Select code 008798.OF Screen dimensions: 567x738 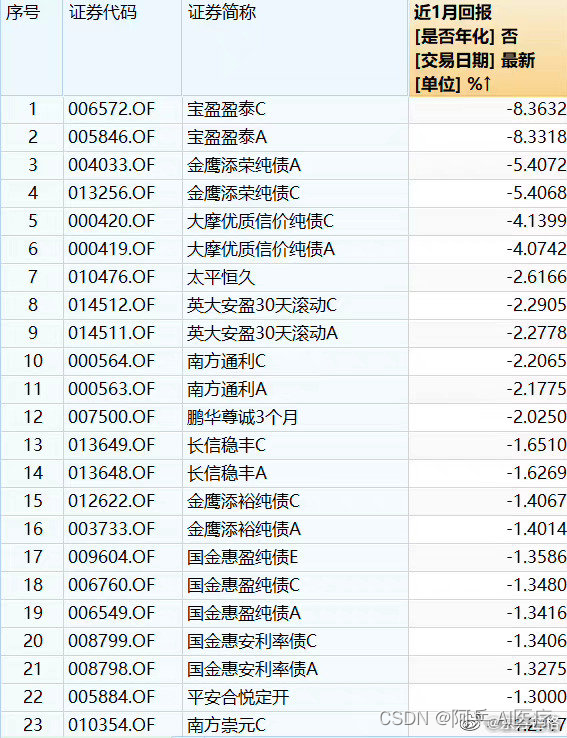point(112,669)
